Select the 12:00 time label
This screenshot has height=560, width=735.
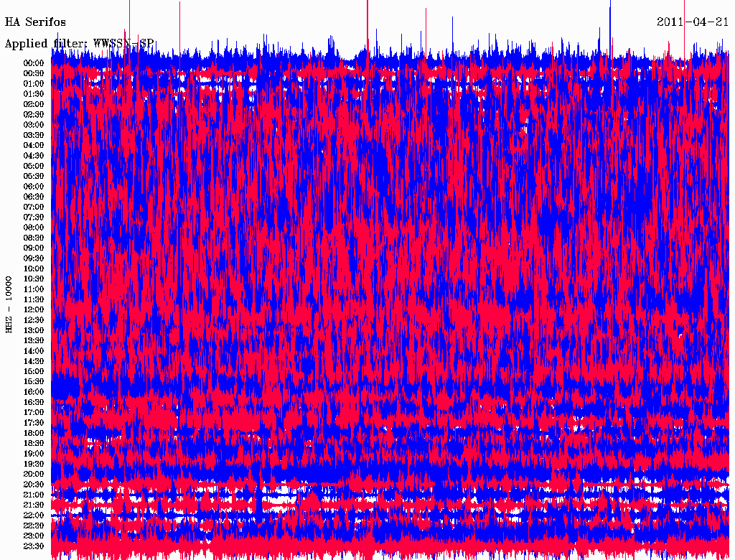(34, 310)
